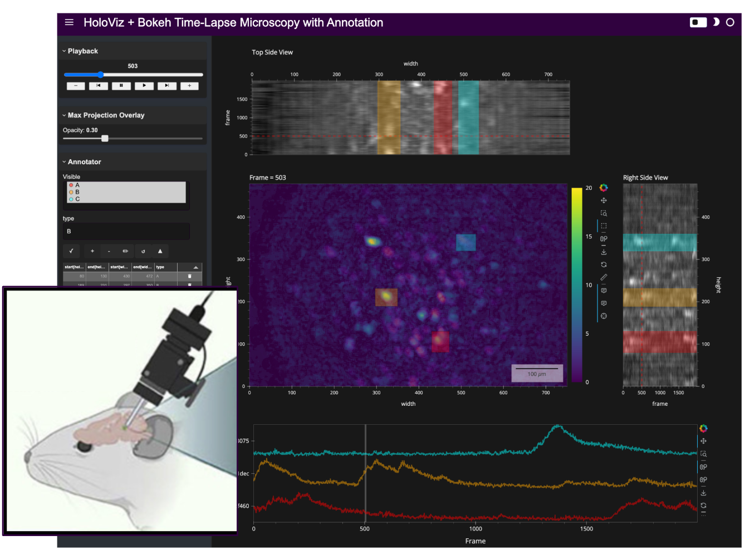Viewport: 745px width, 560px height.
Task: Select the Pan tool on the image plot
Action: click(x=604, y=200)
